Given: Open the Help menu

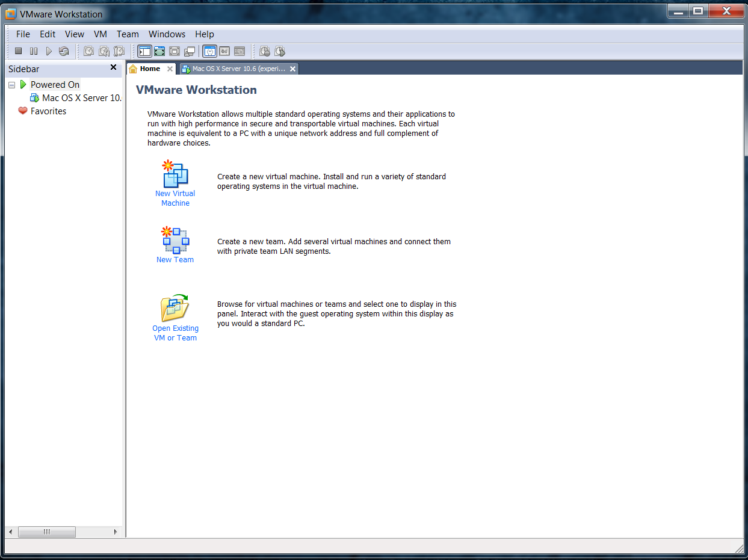Looking at the screenshot, I should 205,34.
